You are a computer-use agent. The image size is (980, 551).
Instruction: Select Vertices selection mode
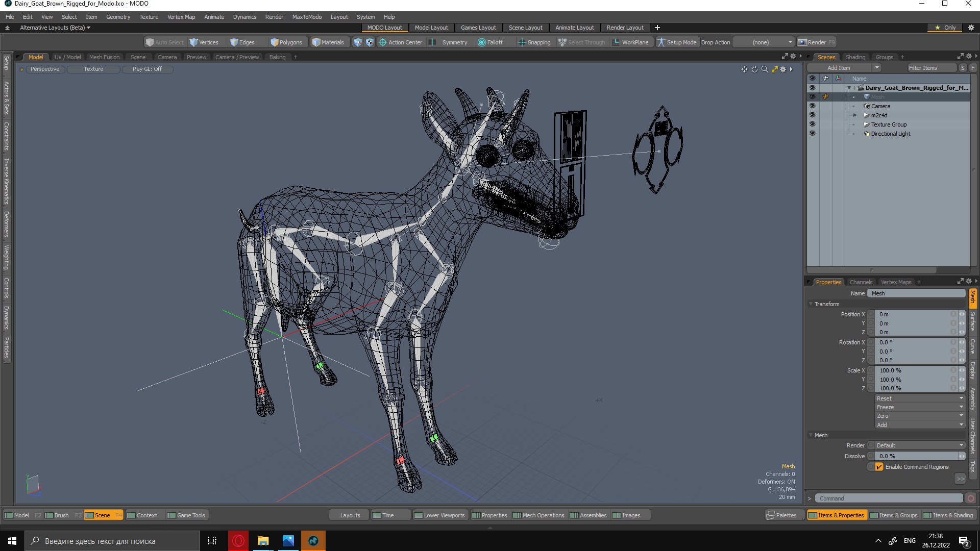click(x=204, y=42)
